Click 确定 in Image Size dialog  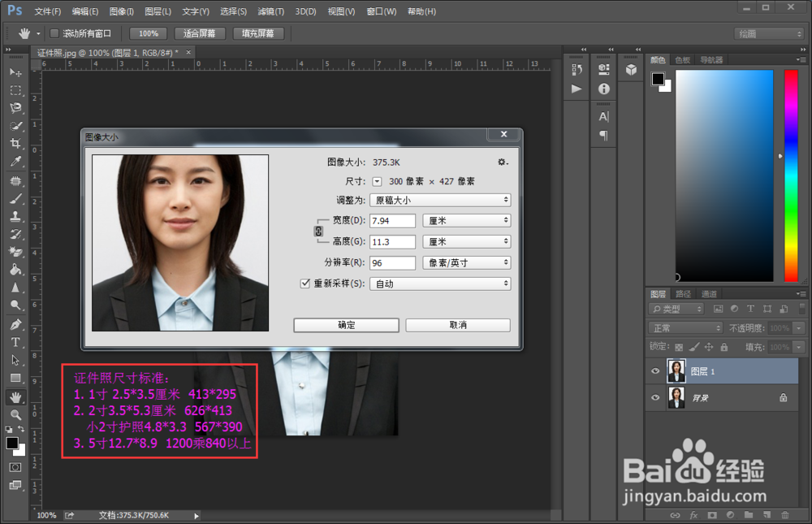coord(347,325)
